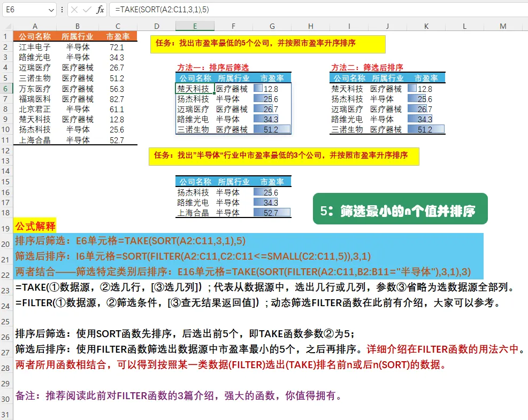
Task: Click the green banner 5: 筛选最小的n个值并排序
Action: pos(400,208)
